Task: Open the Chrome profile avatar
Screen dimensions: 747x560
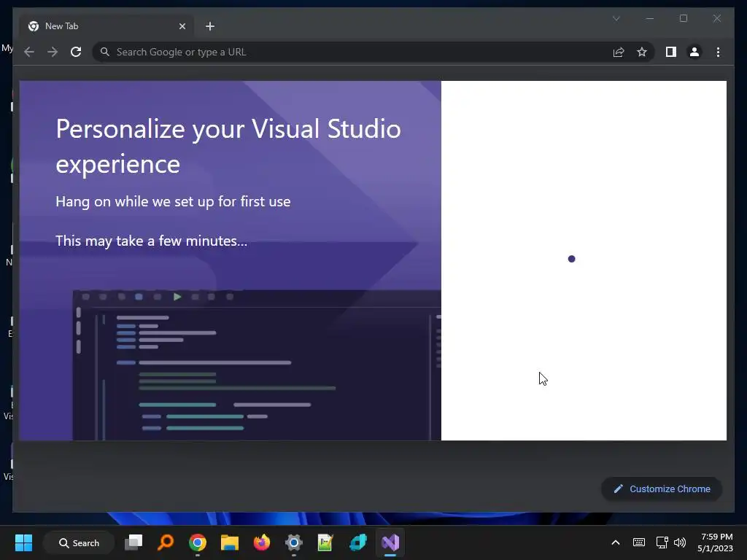Action: coord(694,52)
